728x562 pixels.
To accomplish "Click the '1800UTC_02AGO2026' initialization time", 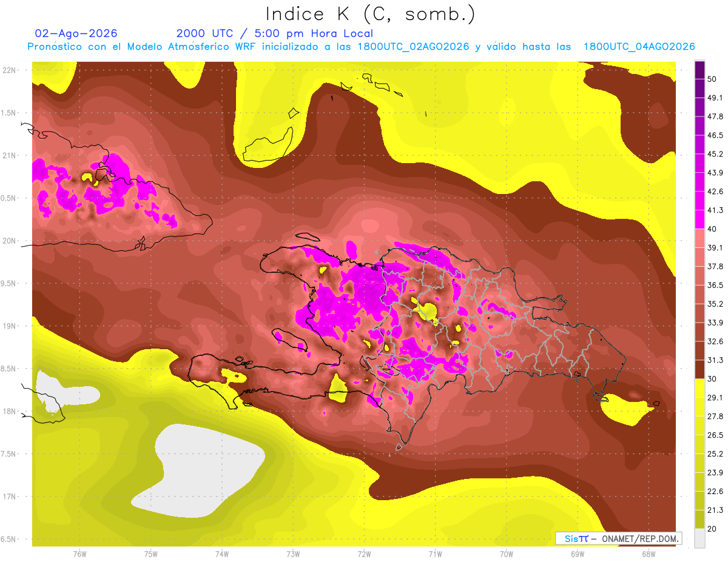I will point(413,47).
